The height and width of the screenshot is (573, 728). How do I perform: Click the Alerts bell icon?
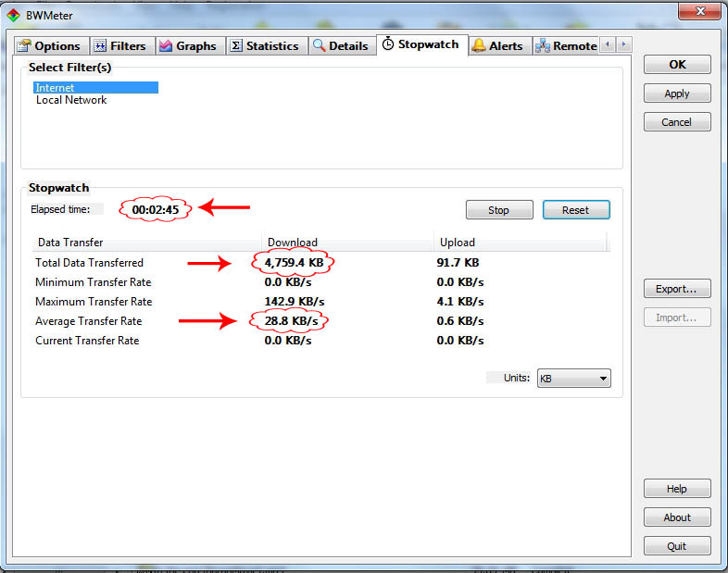point(479,45)
